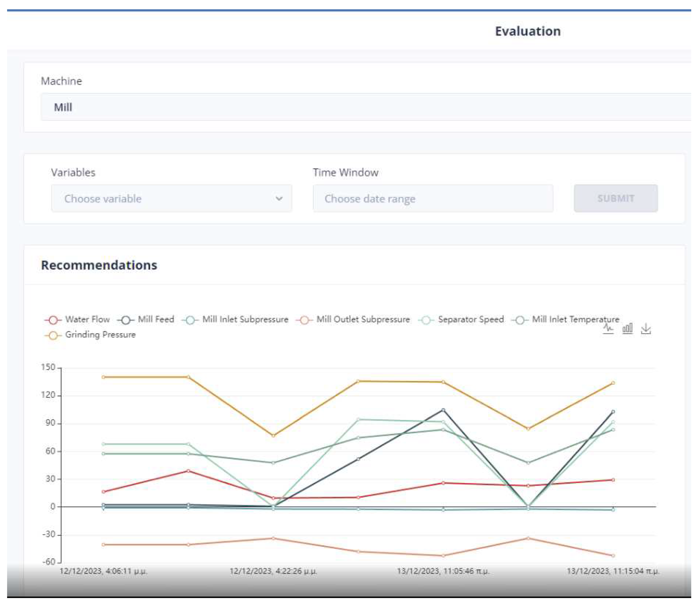Click the Variables dropdown chevron arrow
This screenshot has height=607, width=700.
[x=279, y=198]
